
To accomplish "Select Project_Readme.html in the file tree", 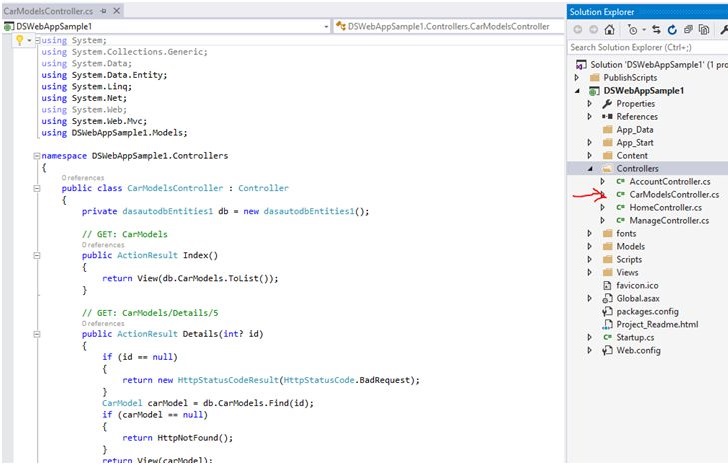I will click(657, 324).
